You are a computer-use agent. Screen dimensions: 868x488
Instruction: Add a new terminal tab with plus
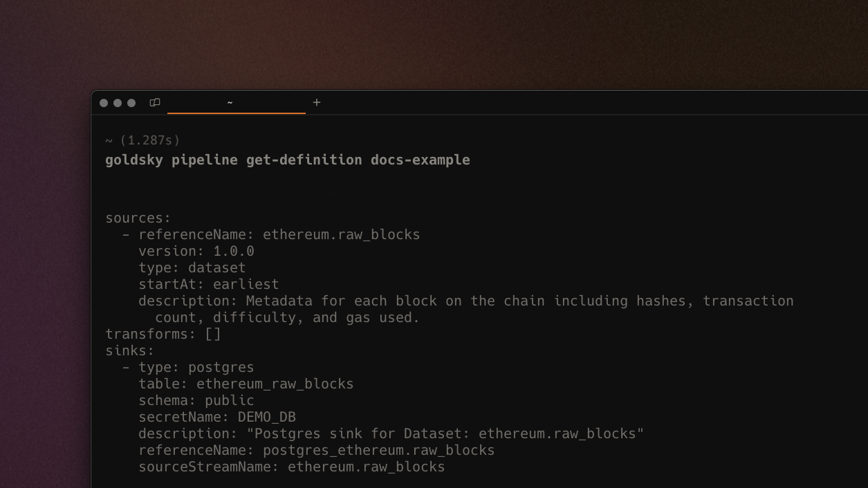317,102
